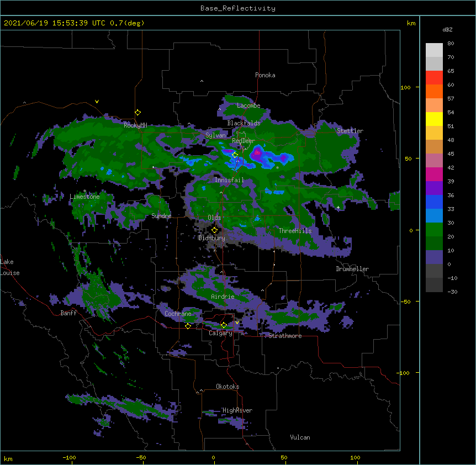
Task: Select the bright green 30-20 dBZ swatch
Action: coord(434,230)
